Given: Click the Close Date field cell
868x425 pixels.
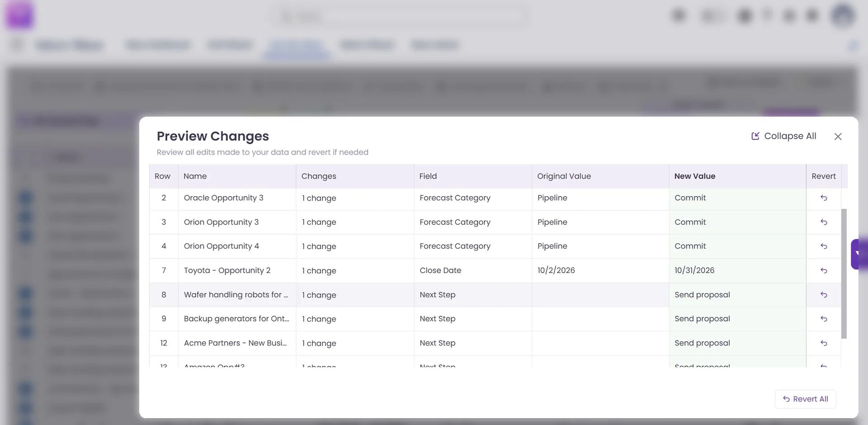Looking at the screenshot, I should pos(473,270).
